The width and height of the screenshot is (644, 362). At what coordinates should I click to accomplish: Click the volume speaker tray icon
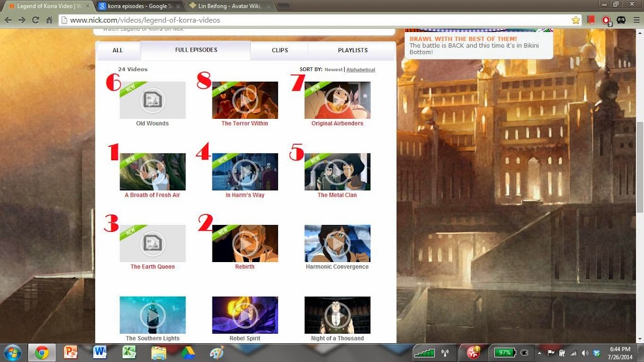pos(585,353)
